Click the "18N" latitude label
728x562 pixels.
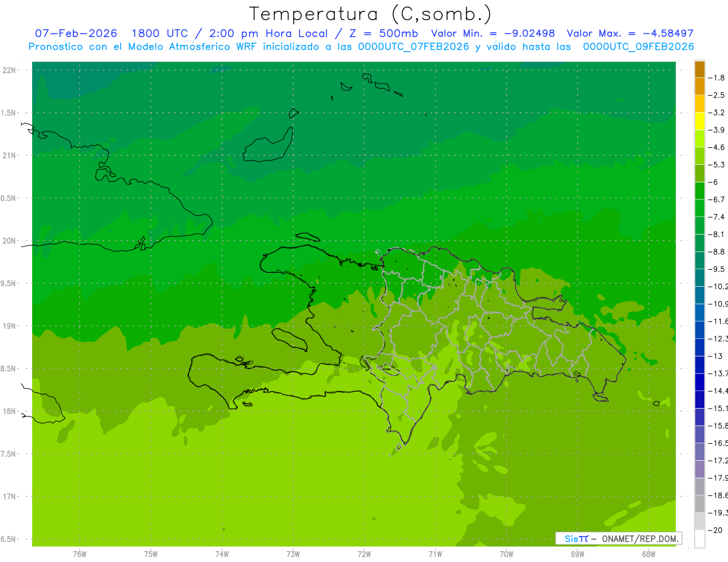[x=10, y=411]
